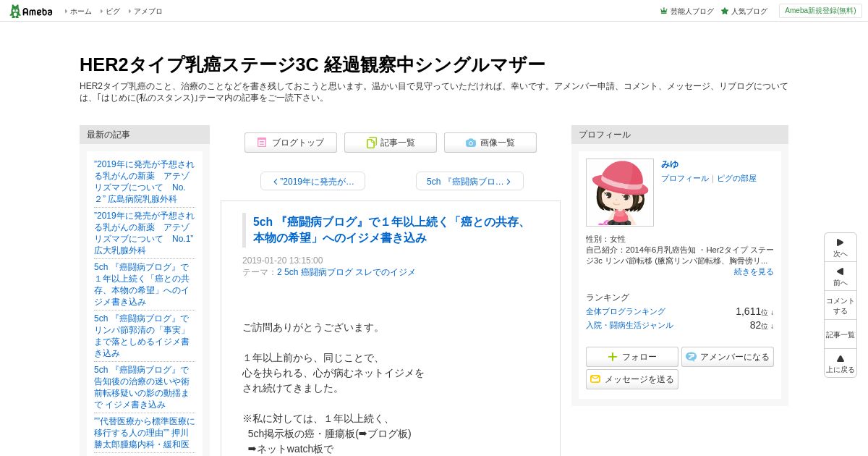868x456 pixels.
Task: Click アメンバーになる button
Action: point(728,357)
